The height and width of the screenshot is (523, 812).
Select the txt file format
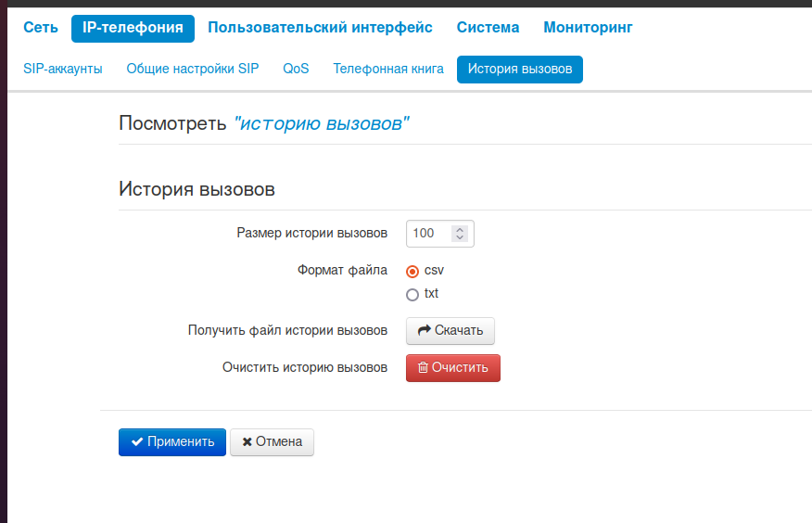click(412, 295)
